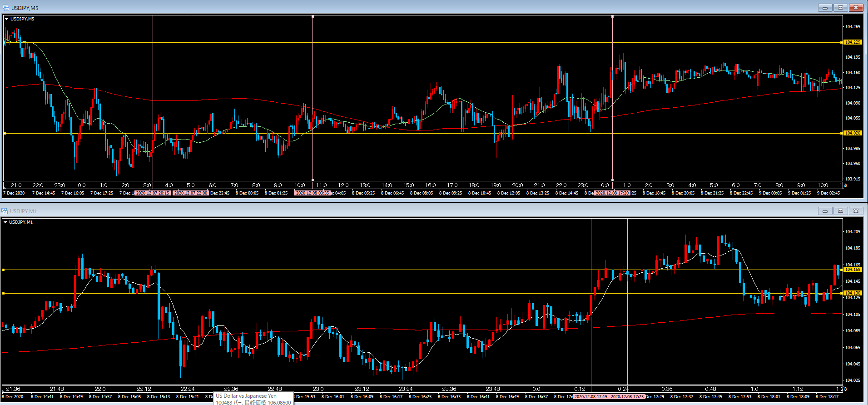Minimize the USDJPY,M1 chart window
Image resolution: width=868 pixels, height=405 pixels.
pos(825,211)
